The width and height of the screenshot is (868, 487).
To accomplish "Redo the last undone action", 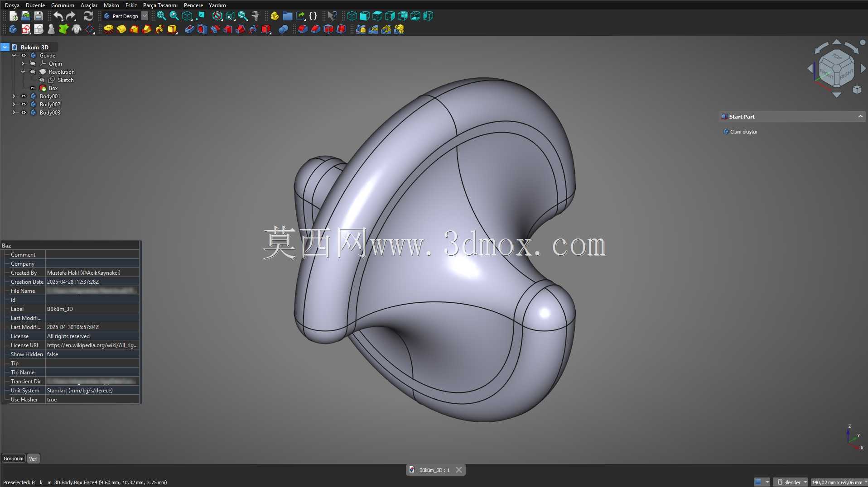I will click(71, 16).
